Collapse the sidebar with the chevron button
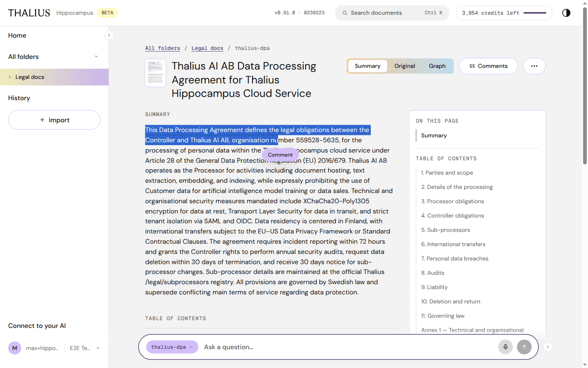Image resolution: width=588 pixels, height=368 pixels. point(109,35)
